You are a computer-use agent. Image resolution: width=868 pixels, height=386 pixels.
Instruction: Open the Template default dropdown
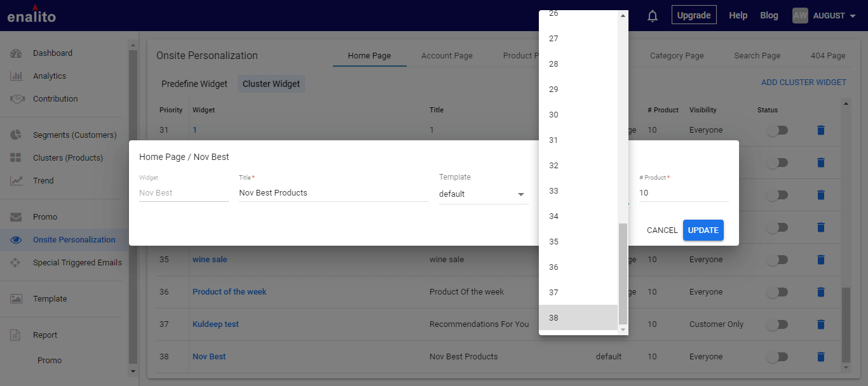pos(484,194)
